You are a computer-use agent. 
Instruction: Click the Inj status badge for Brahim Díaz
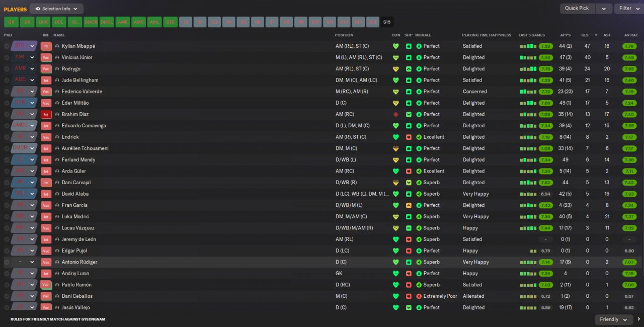click(x=46, y=114)
